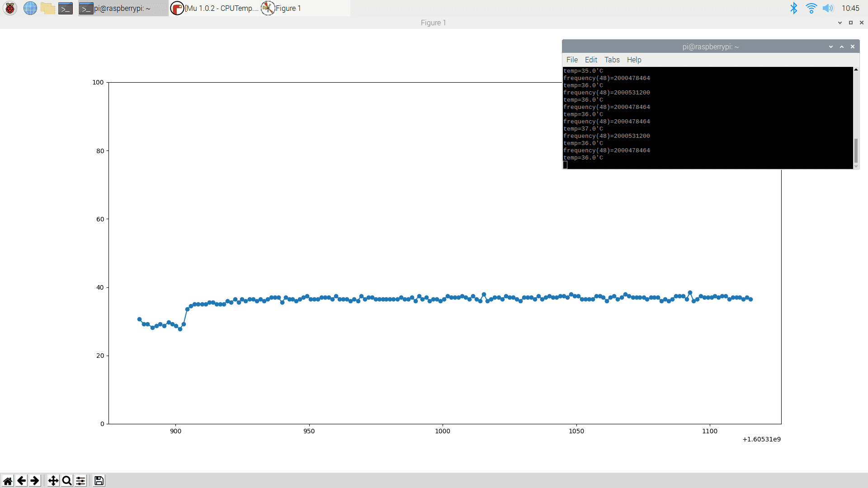The width and height of the screenshot is (868, 488).
Task: Click the matplotlib Home reset view icon
Action: pos(8,481)
